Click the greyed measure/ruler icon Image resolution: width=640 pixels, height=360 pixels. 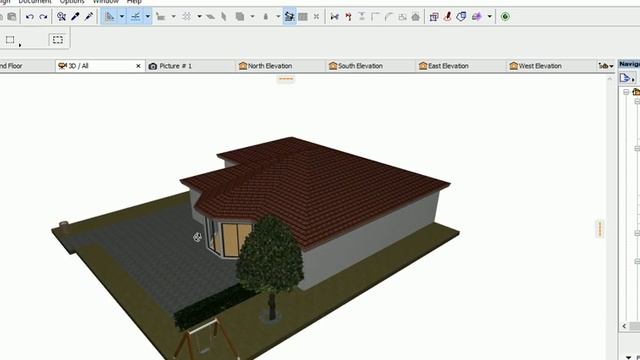click(160, 17)
